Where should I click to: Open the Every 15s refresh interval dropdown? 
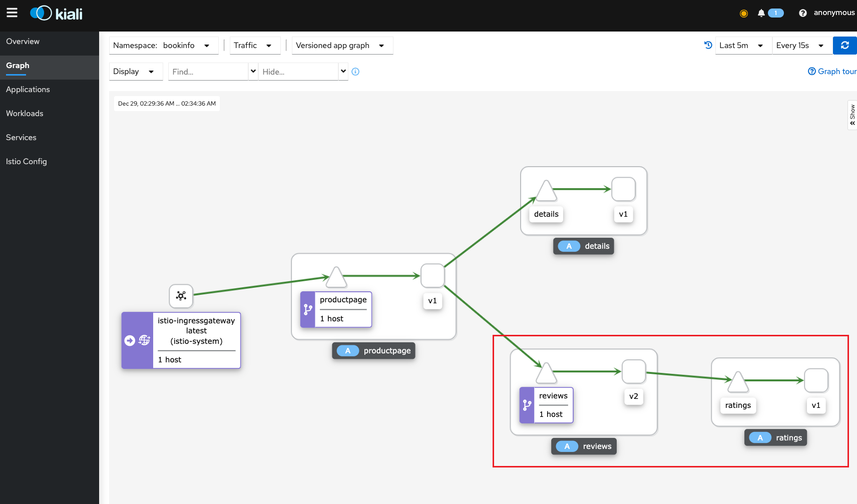(802, 46)
